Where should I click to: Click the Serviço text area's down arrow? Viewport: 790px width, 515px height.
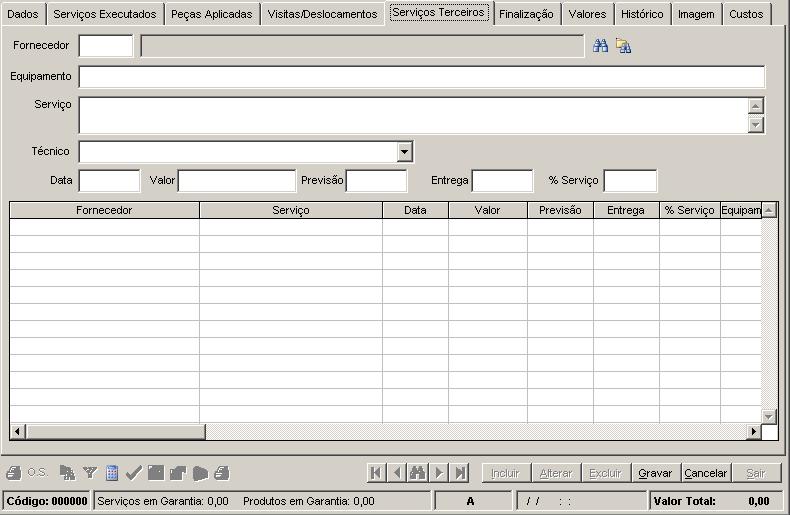755,124
